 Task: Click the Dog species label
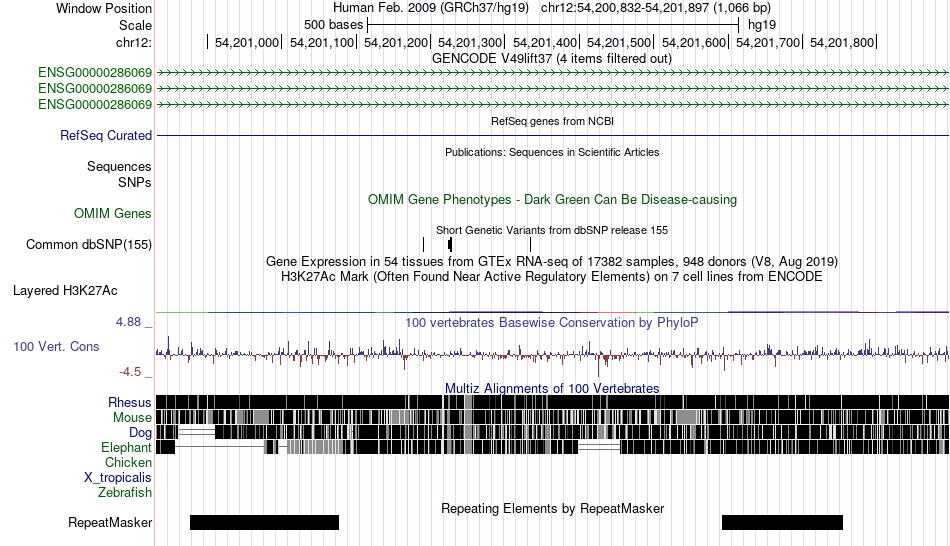point(140,432)
